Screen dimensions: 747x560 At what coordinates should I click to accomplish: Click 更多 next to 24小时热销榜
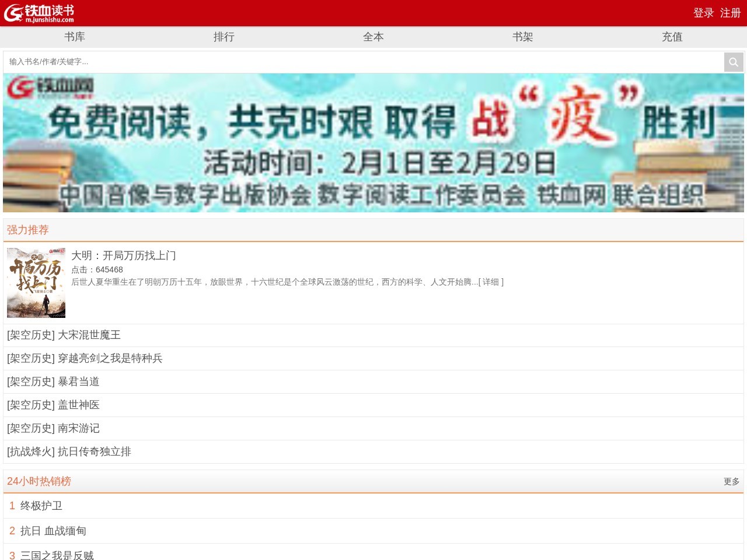tap(731, 482)
